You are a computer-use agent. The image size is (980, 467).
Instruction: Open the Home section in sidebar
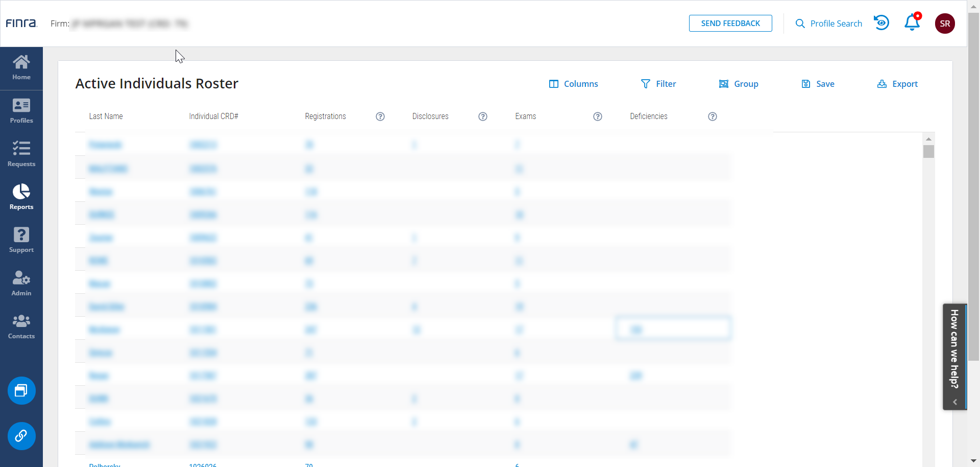(21, 68)
